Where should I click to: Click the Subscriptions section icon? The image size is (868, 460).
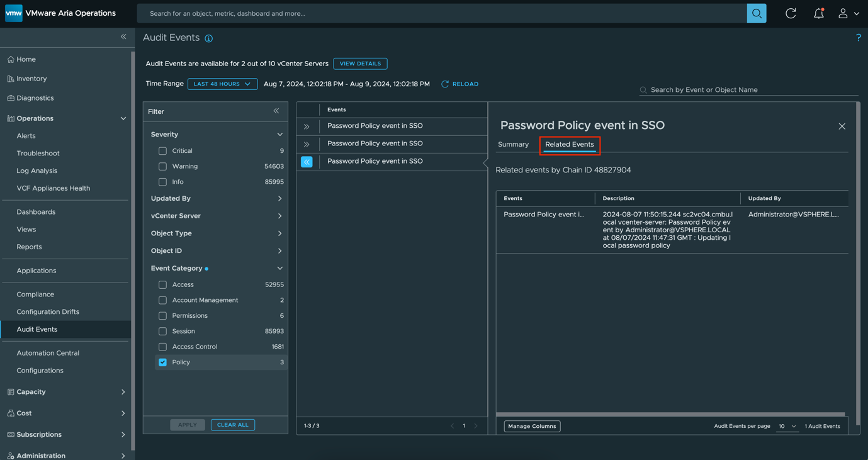pyautogui.click(x=11, y=435)
